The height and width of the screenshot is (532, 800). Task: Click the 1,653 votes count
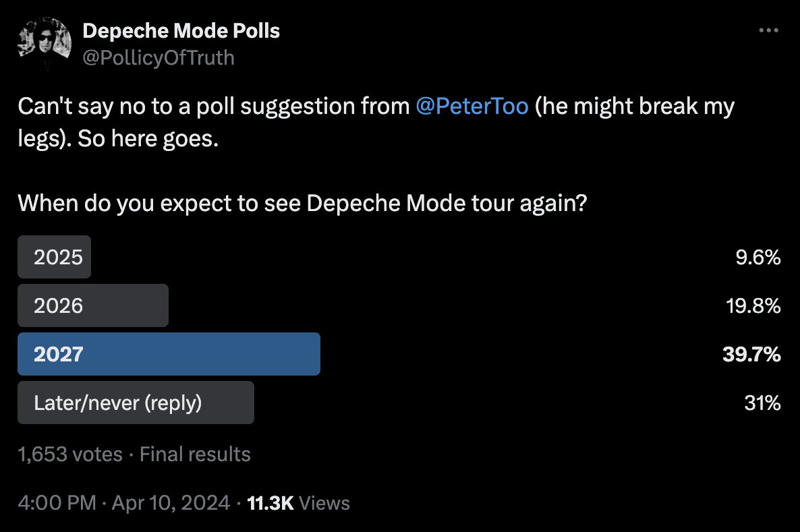[x=70, y=454]
